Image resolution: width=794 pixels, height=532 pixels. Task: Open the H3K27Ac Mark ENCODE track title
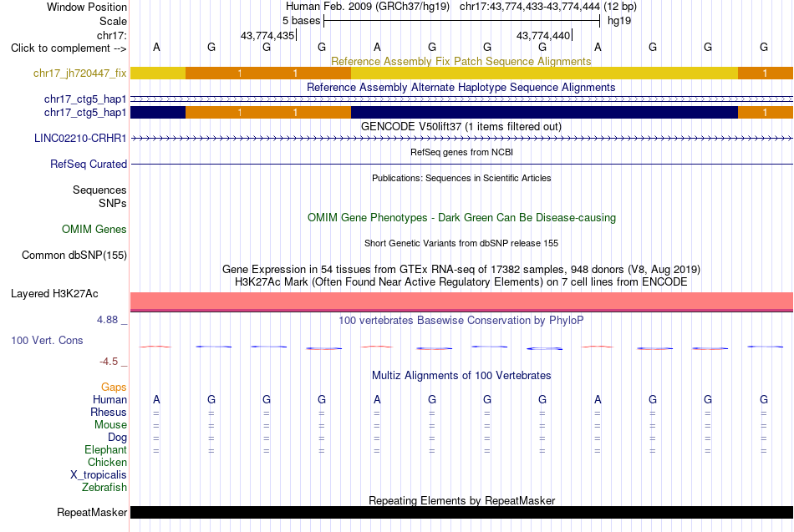pyautogui.click(x=461, y=282)
